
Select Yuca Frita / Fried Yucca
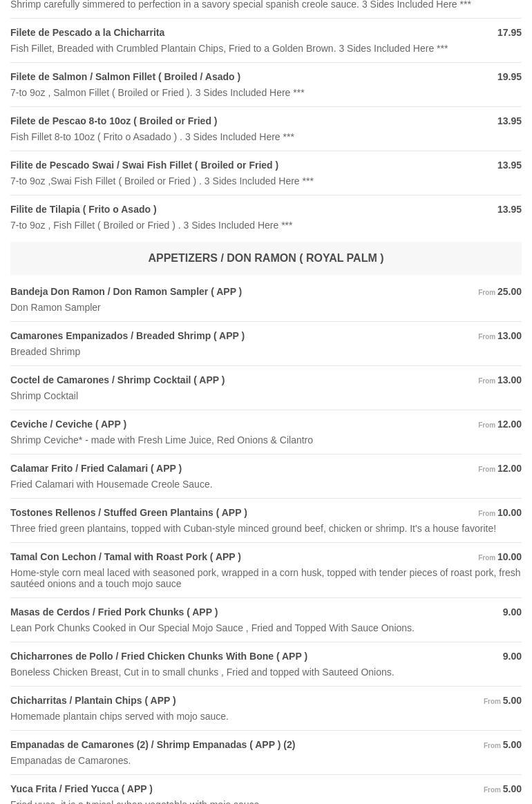point(81,789)
